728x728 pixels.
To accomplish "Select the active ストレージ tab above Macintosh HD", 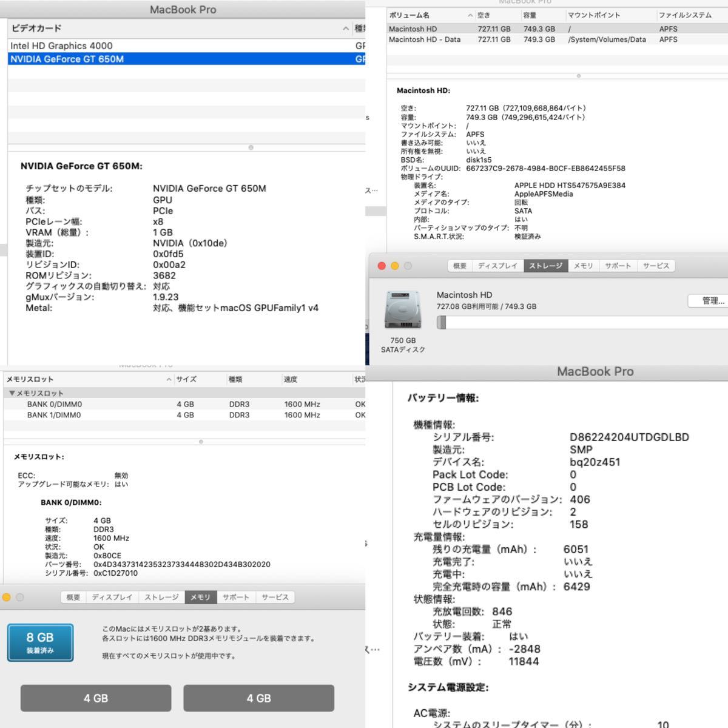I will [x=546, y=266].
